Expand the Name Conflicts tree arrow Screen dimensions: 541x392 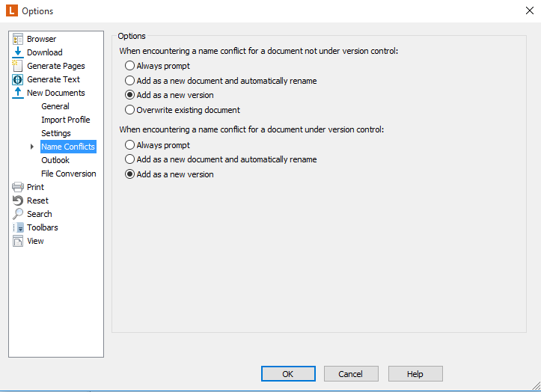[x=31, y=147]
